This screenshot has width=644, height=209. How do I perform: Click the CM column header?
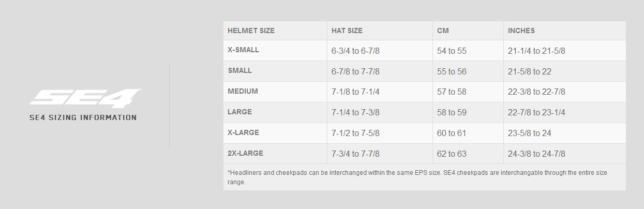[x=443, y=31]
